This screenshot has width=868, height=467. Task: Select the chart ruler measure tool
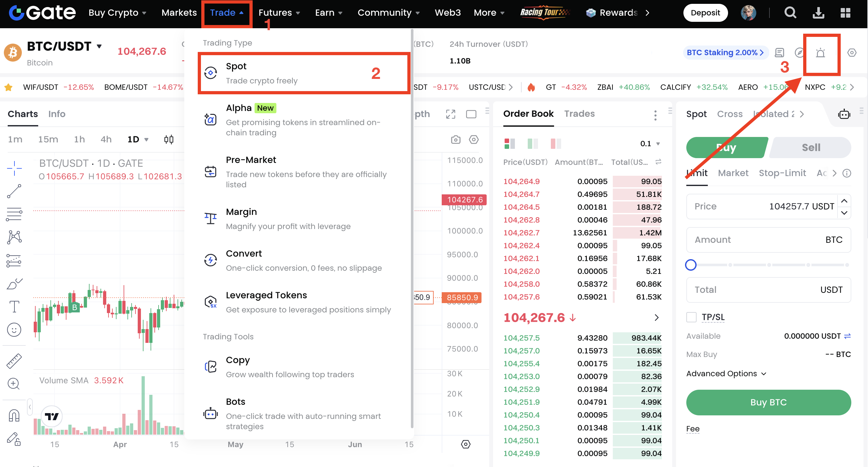[x=14, y=361]
